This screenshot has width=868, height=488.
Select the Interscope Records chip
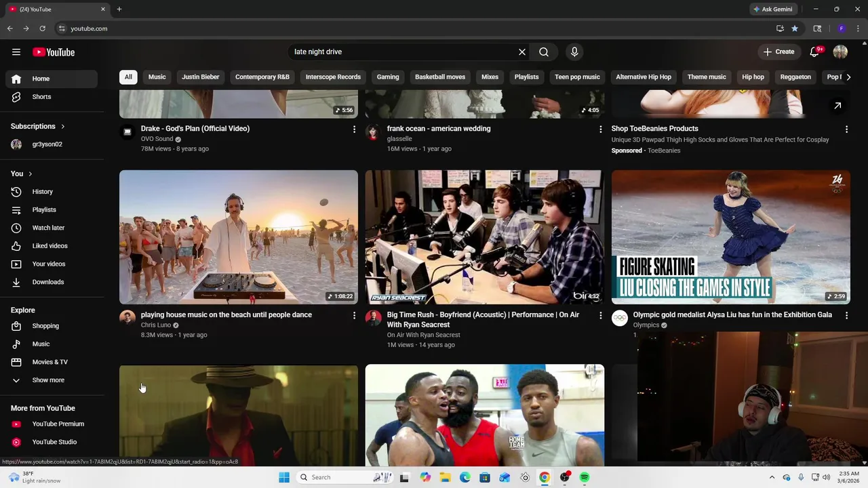tap(333, 77)
